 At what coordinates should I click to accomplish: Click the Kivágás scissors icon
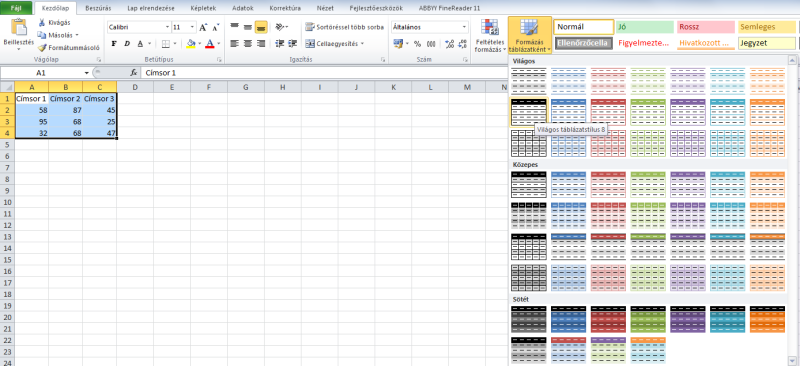(x=42, y=22)
